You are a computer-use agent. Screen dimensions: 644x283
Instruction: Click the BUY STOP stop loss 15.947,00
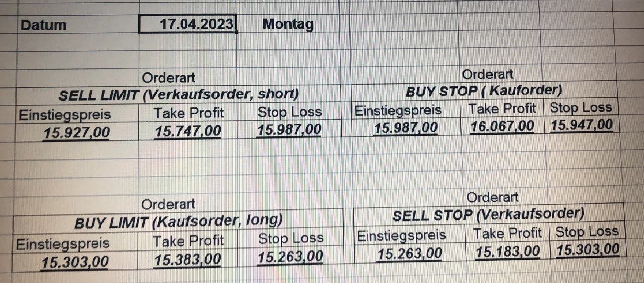pyautogui.click(x=582, y=124)
